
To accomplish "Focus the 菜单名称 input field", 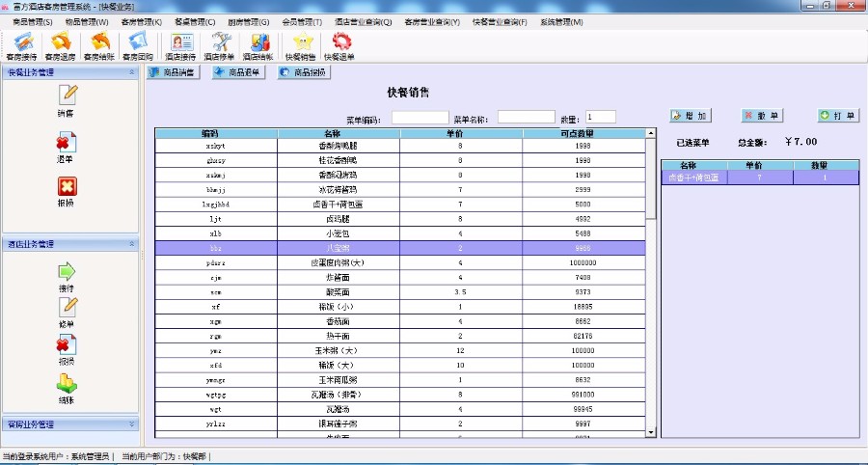I will pos(527,118).
